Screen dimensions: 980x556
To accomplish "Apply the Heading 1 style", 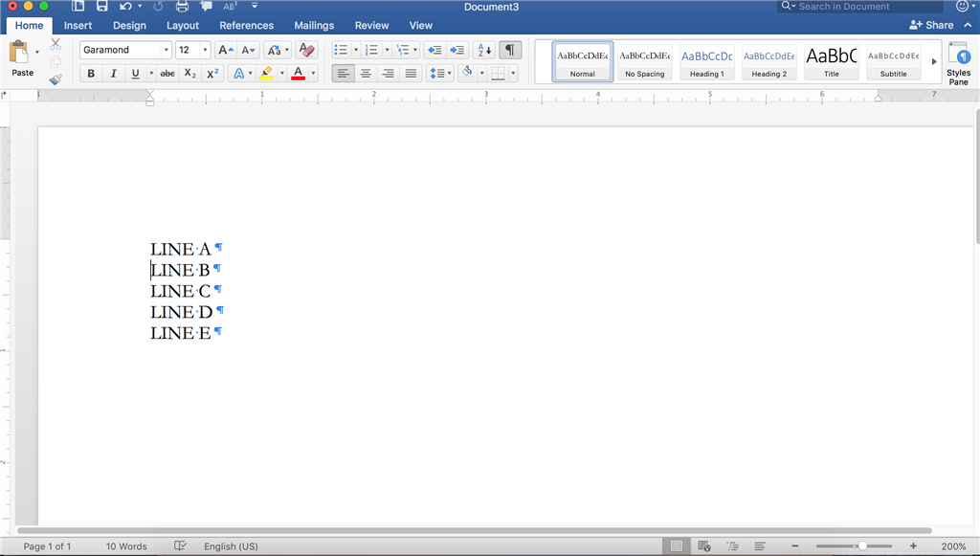I will click(x=707, y=61).
